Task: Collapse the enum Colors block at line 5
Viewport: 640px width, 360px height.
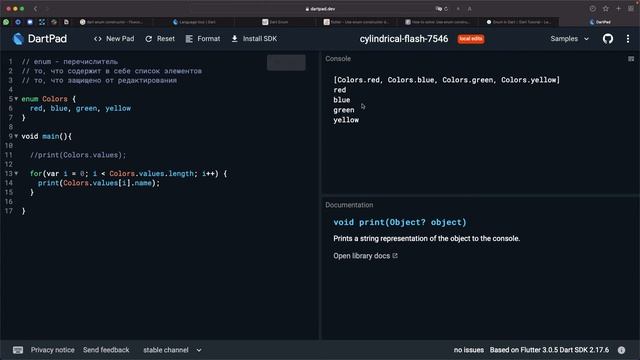Action: [16, 99]
